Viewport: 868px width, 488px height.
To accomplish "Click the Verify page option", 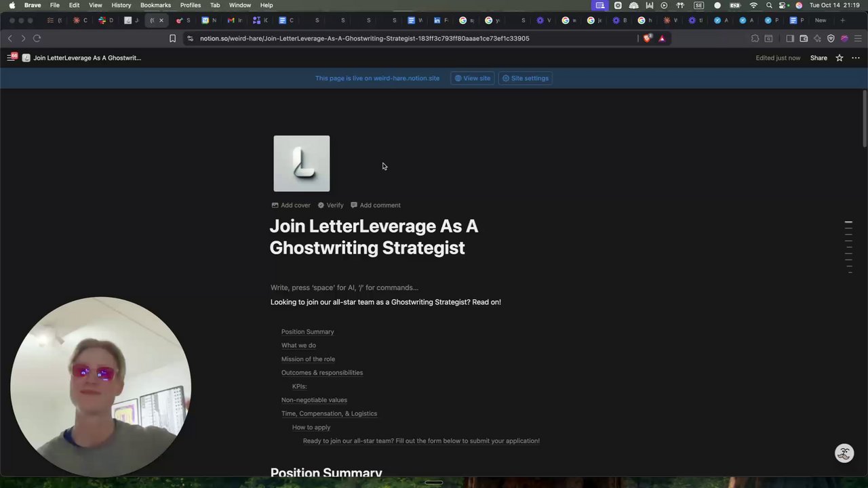I will [x=331, y=205].
